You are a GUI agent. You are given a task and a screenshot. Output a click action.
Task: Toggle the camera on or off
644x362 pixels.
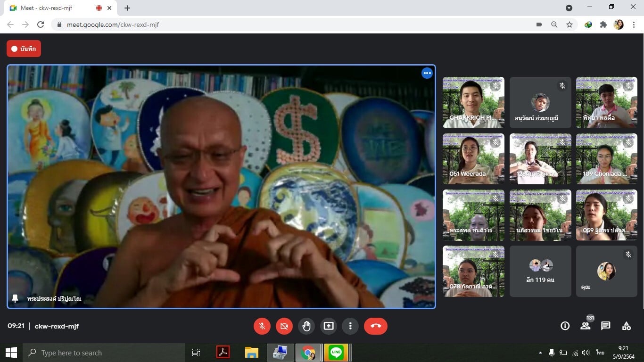coord(284,326)
